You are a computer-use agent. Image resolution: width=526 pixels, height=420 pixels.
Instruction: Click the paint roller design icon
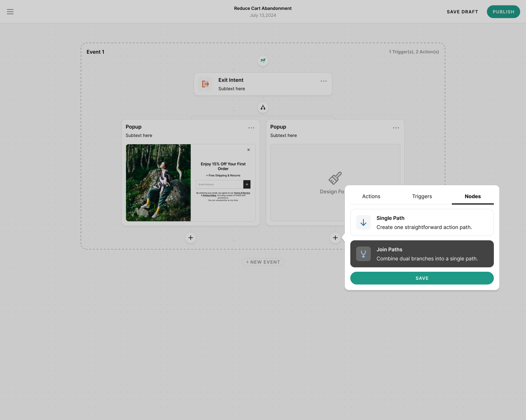[335, 178]
